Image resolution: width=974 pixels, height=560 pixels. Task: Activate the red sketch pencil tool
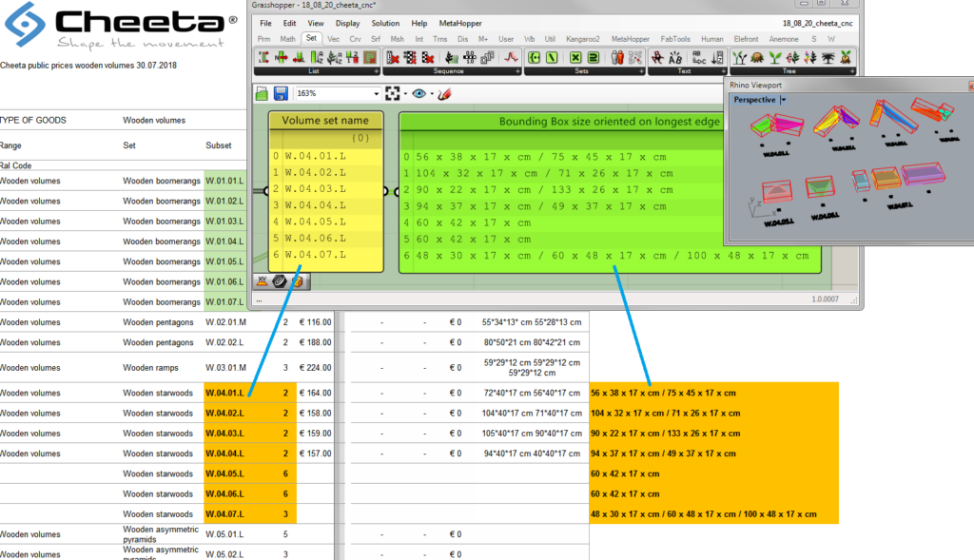pyautogui.click(x=444, y=94)
